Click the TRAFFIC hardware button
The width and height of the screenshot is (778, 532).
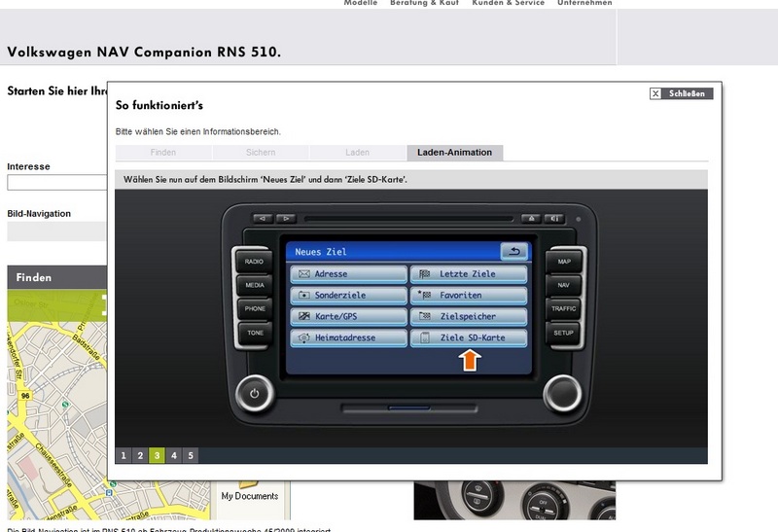(x=564, y=308)
